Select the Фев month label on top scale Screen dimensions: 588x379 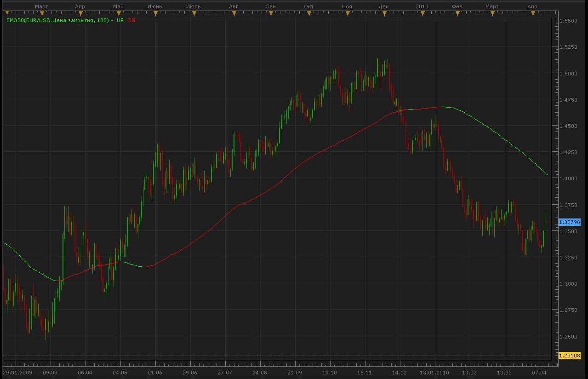[x=457, y=6]
